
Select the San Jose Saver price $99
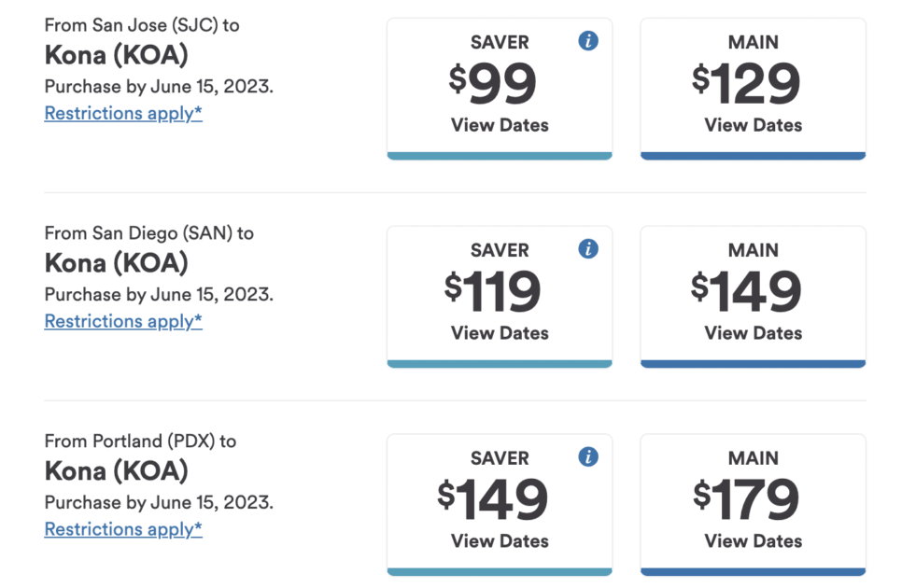tap(493, 85)
